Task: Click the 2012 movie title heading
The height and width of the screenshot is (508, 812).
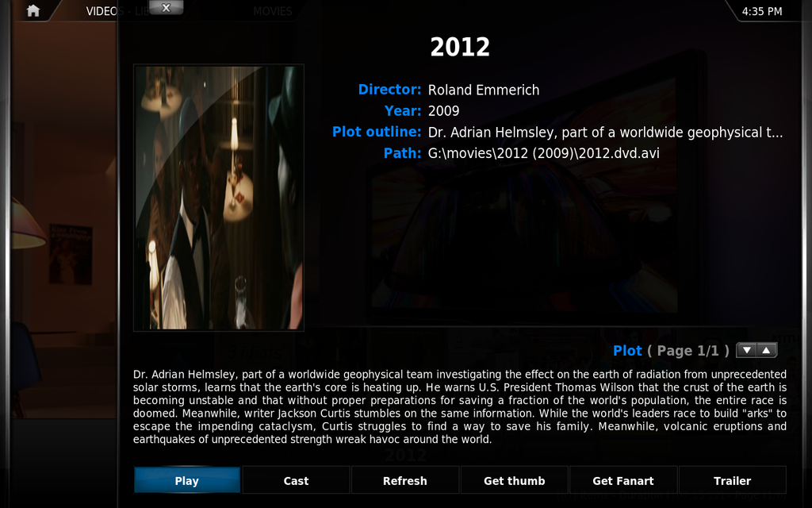Action: 460,47
